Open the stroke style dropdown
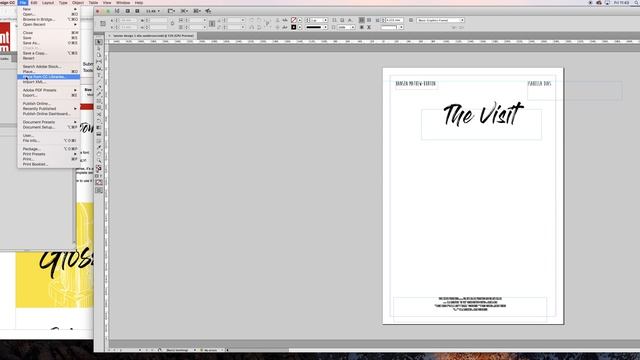This screenshot has height=360, width=640. click(x=325, y=27)
